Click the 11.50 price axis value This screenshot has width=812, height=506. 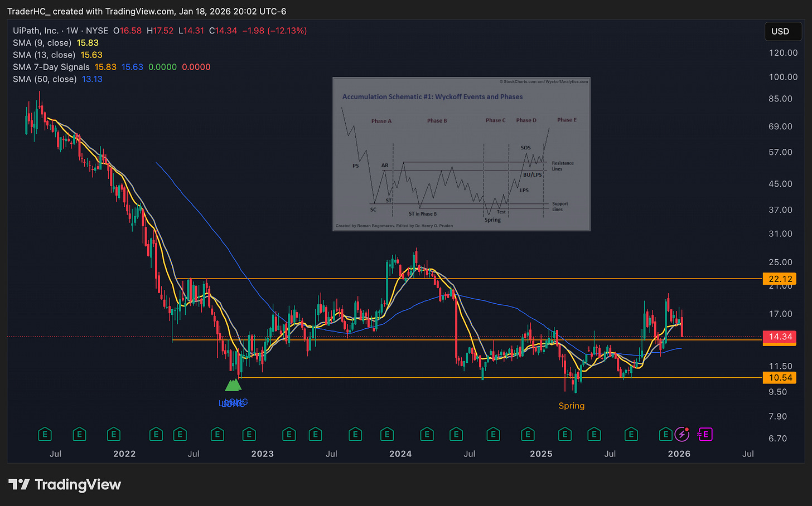point(780,367)
